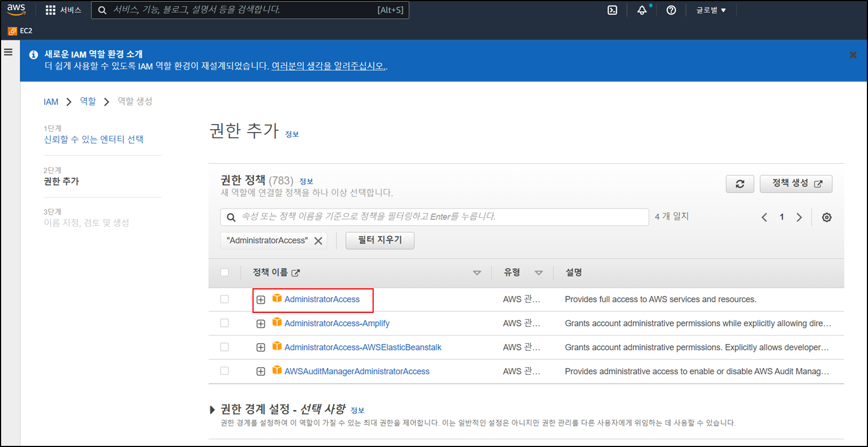Viewport: 868px width, 447px height.
Task: Open 정보 link next to 권한 정책 (783)
Action: [306, 181]
